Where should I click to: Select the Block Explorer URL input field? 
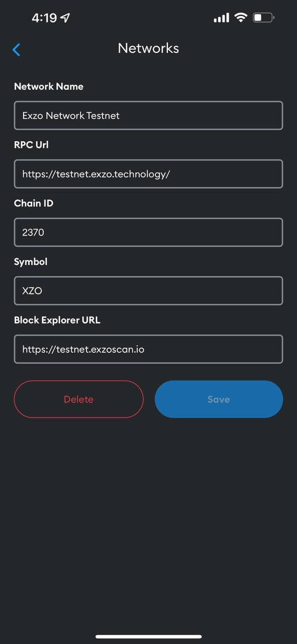148,349
